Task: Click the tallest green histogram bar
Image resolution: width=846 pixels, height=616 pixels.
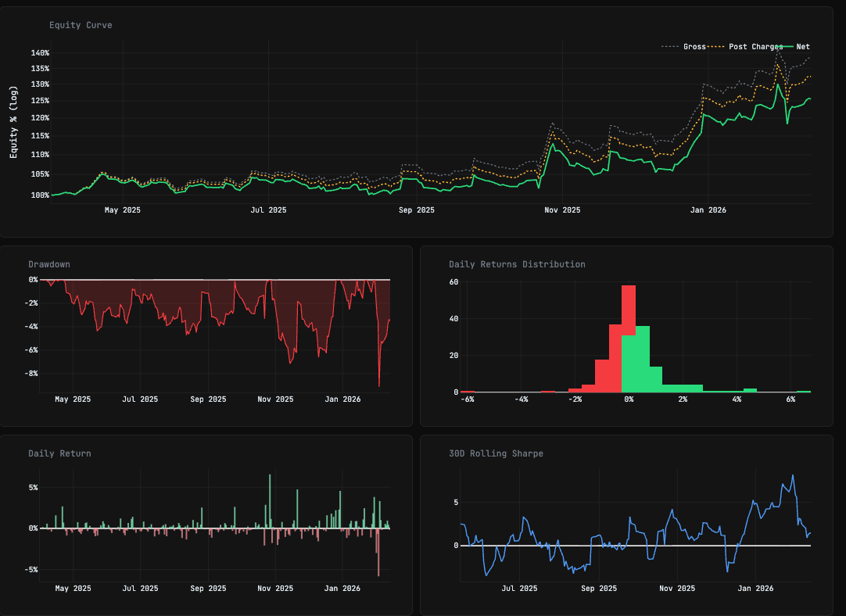Action: 643,358
